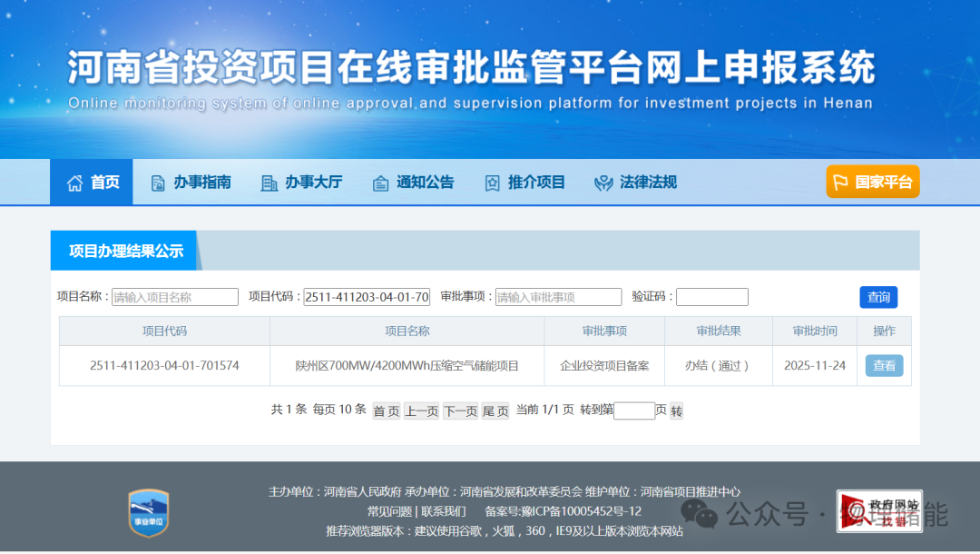Viewport: 980px width, 554px height.
Task: Click the 法律法规 handshake icon
Action: click(x=603, y=183)
